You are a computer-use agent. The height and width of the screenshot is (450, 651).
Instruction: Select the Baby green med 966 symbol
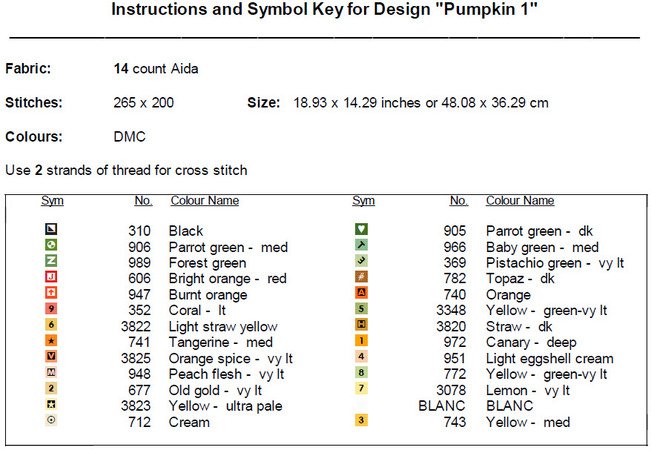pyautogui.click(x=361, y=246)
